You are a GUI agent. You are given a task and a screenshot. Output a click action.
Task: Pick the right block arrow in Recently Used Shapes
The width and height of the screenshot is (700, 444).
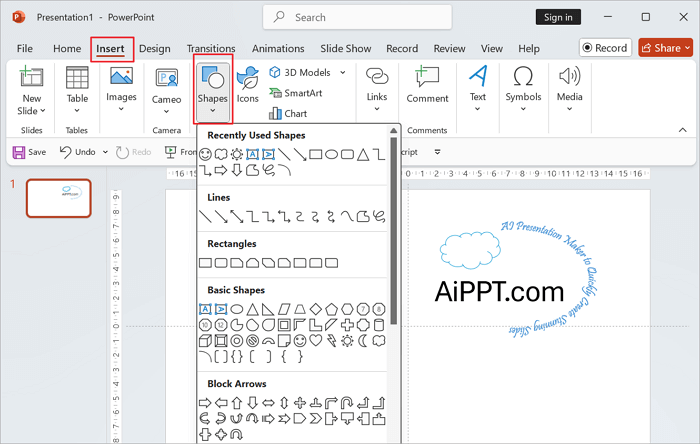point(221,170)
